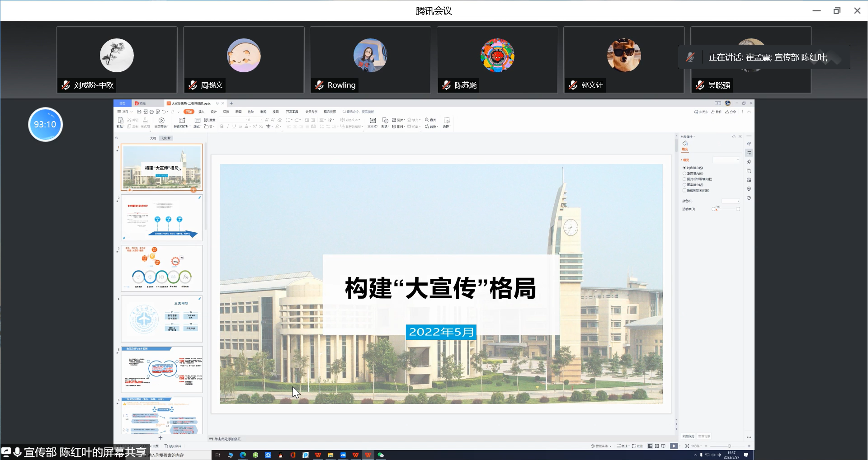Click the Text Box tool icon
The width and height of the screenshot is (868, 460).
[x=373, y=121]
